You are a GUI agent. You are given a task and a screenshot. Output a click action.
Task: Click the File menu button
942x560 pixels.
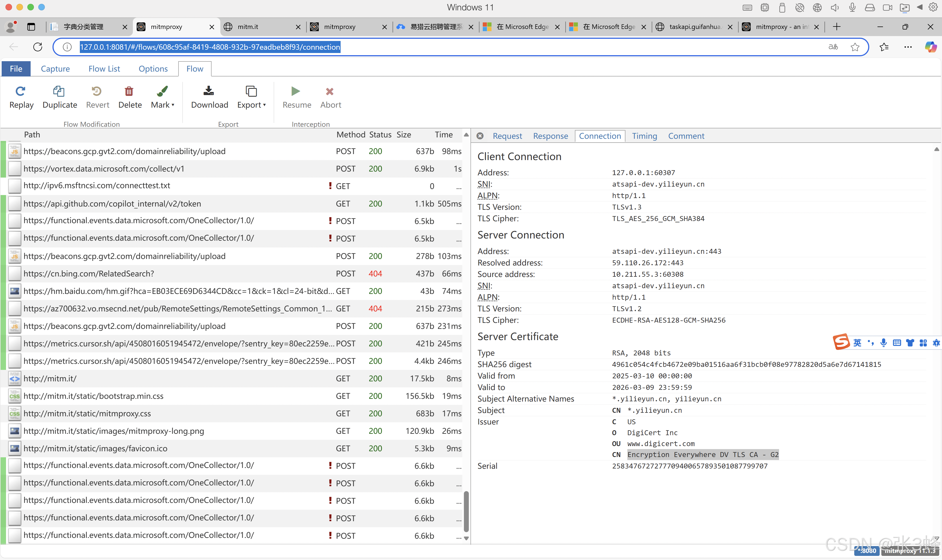point(16,69)
